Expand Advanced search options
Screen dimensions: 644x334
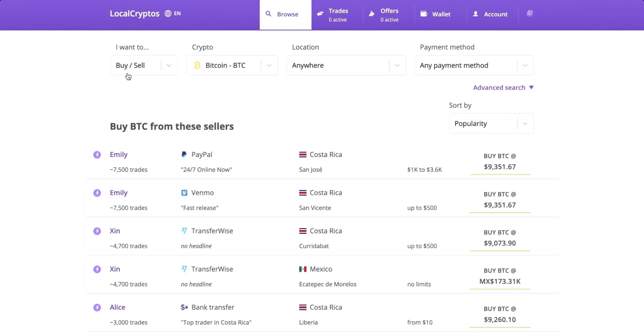(x=503, y=88)
